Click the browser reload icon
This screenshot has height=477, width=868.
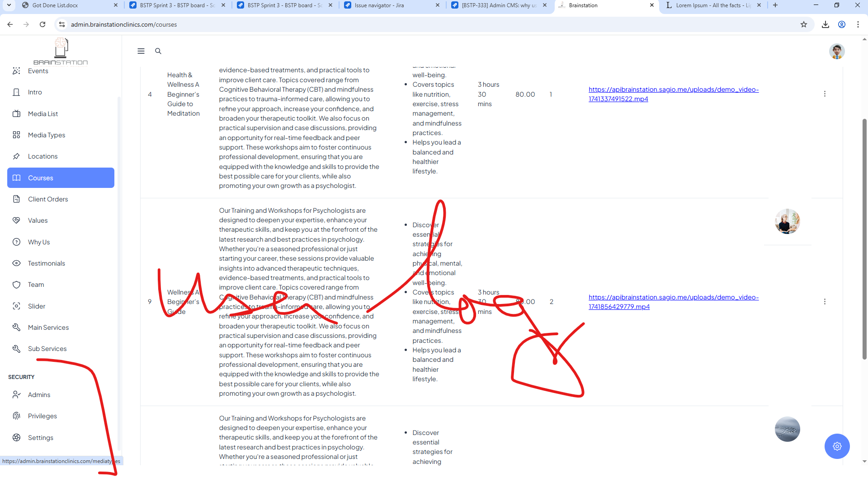[42, 24]
